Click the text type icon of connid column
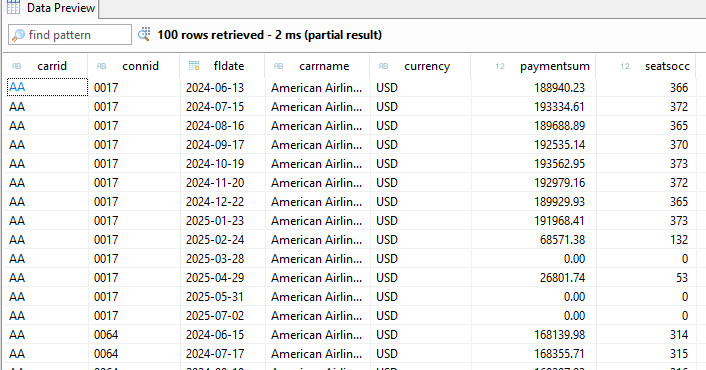Viewport: 706px width, 370px height. pos(101,66)
